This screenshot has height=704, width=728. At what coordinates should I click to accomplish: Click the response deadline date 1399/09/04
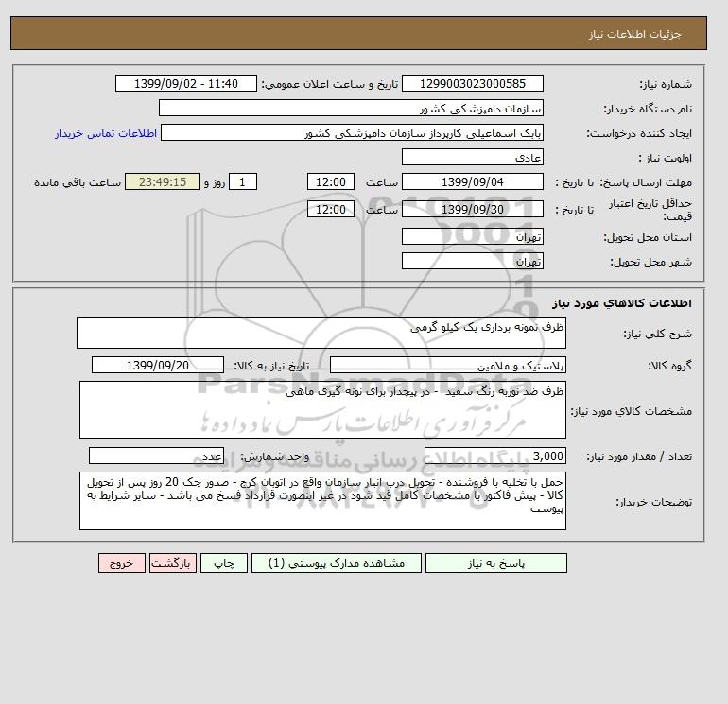pos(472,182)
